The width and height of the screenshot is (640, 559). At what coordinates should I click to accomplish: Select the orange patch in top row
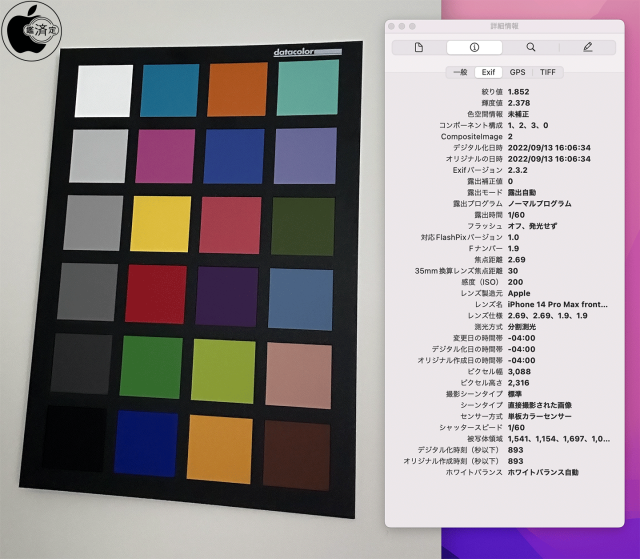pyautogui.click(x=238, y=90)
